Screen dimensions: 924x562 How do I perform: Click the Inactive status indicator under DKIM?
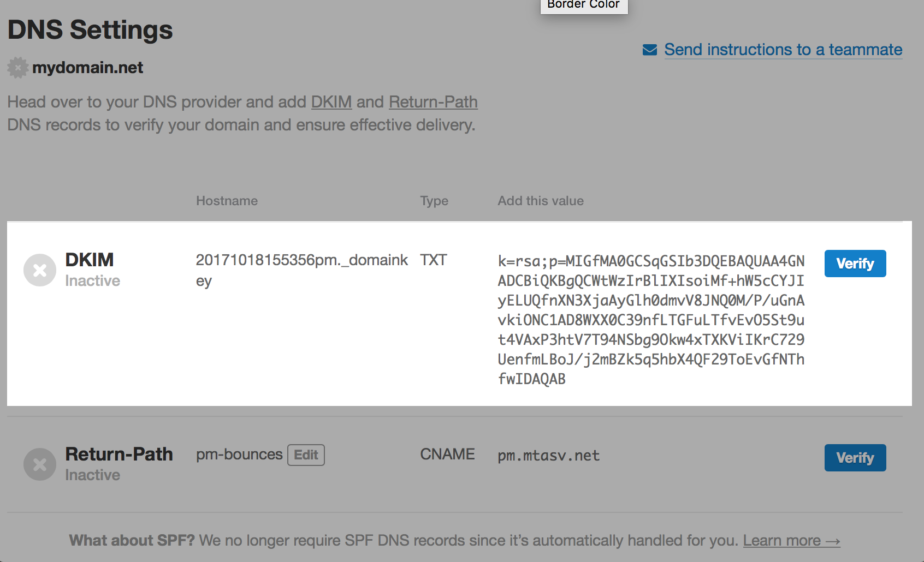pos(92,280)
